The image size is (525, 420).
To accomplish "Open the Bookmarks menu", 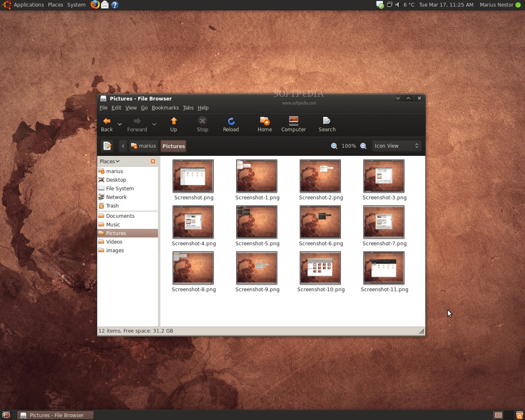I will click(165, 108).
